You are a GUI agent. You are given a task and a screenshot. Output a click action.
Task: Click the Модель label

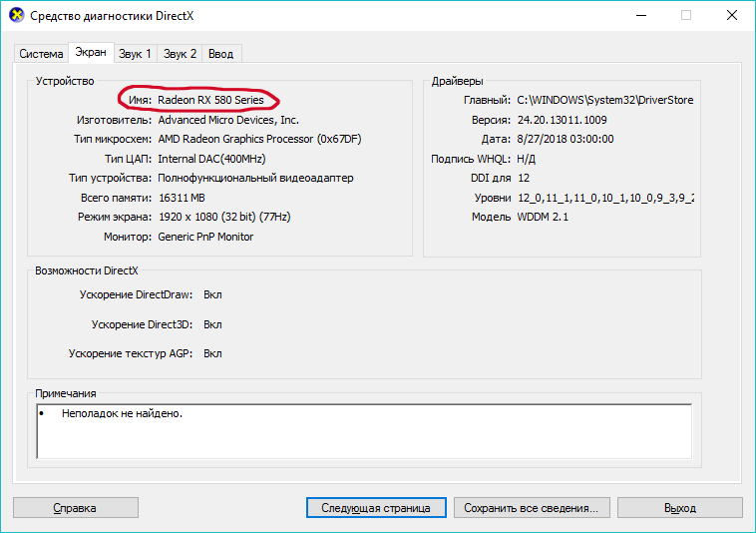491,217
